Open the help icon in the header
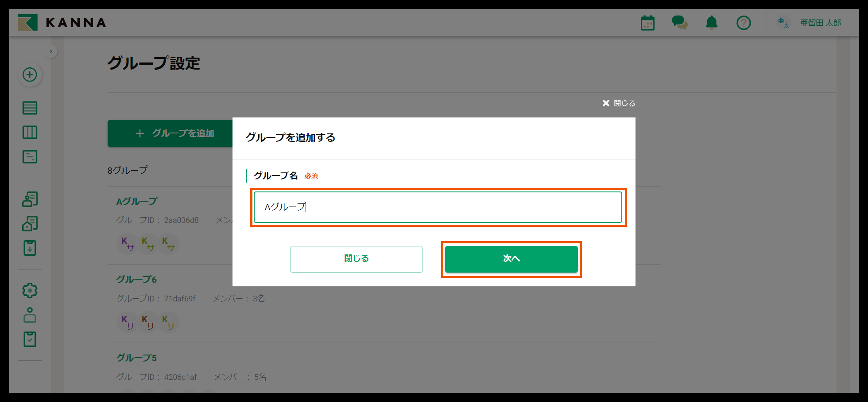 (744, 23)
